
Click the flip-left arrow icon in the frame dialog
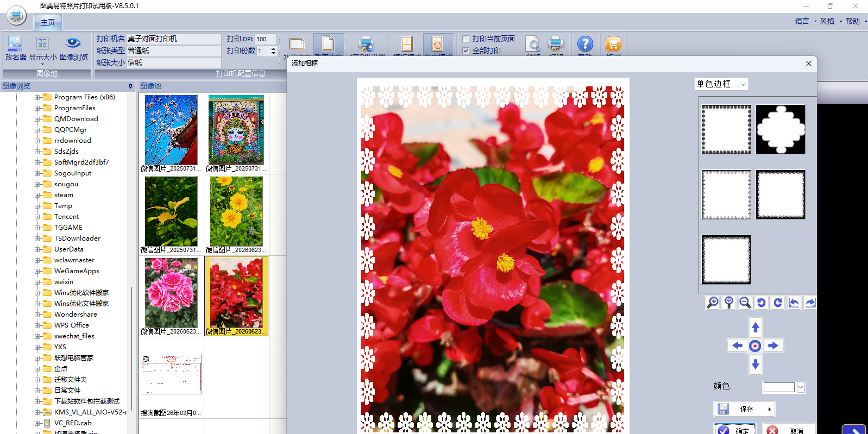794,303
